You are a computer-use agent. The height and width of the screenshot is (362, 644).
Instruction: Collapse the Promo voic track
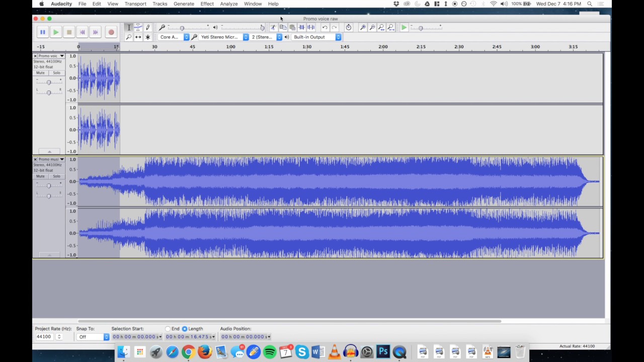49,151
